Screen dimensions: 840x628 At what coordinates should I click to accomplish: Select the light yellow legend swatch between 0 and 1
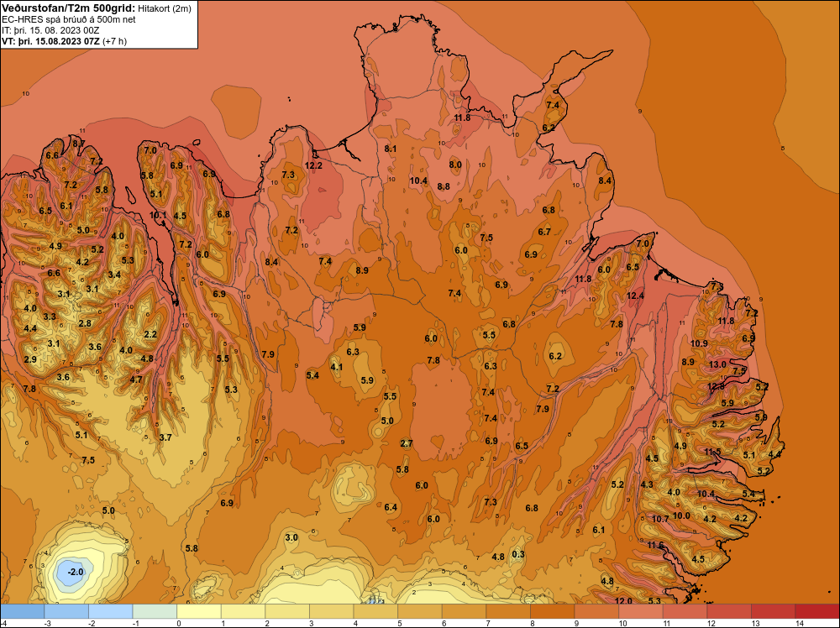[x=199, y=611]
